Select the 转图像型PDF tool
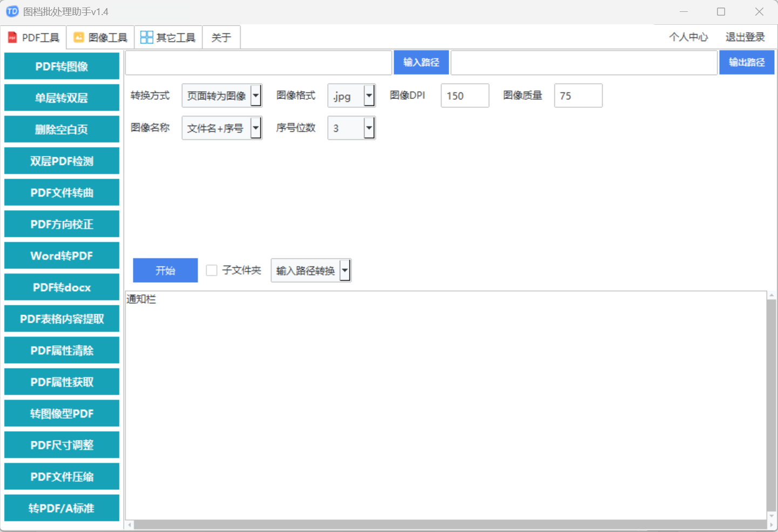Screen dimensions: 778x532 tap(62, 413)
